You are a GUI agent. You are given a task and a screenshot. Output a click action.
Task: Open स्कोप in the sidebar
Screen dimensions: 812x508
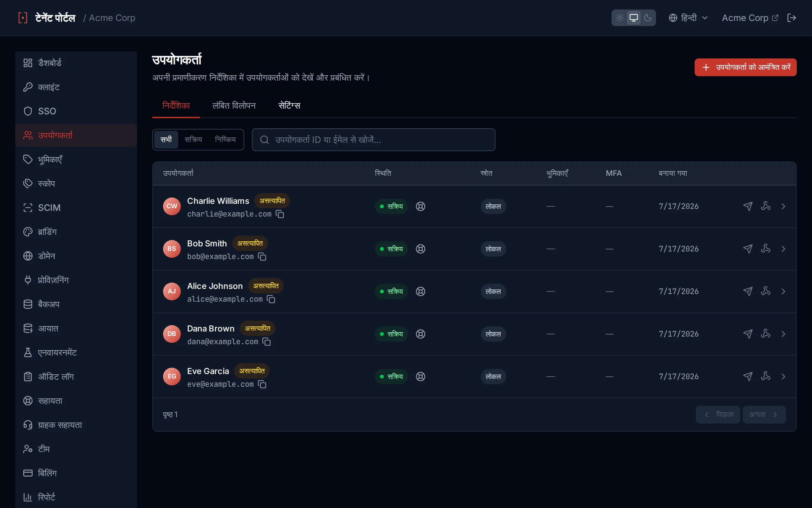76,184
